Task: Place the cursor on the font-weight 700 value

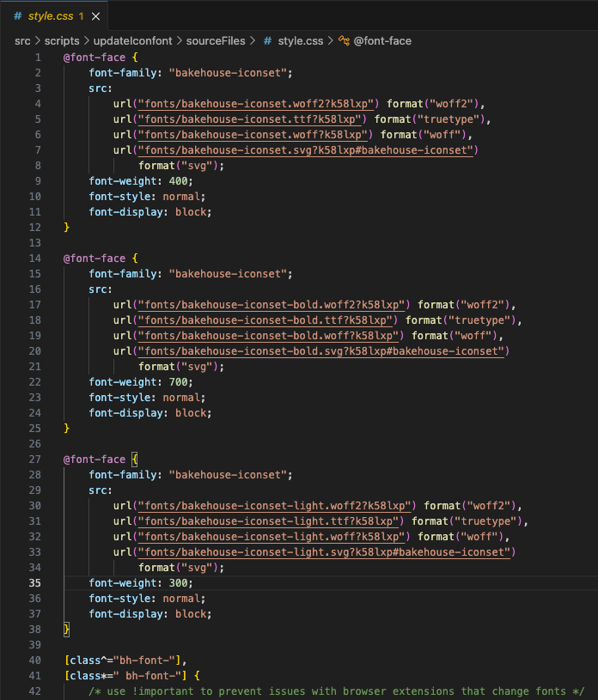Action: (x=179, y=382)
